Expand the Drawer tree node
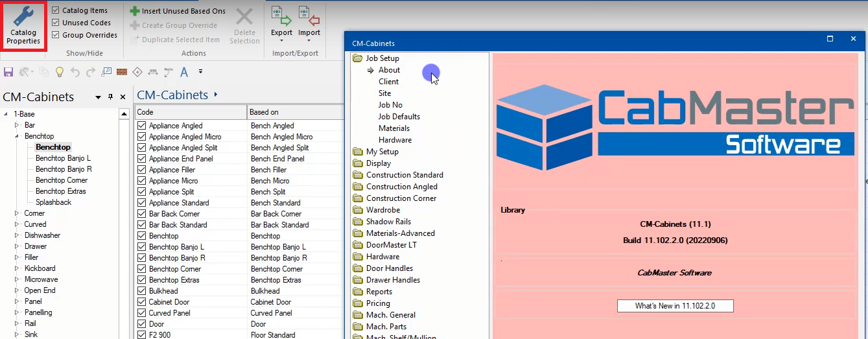This screenshot has height=339, width=868. (17, 246)
